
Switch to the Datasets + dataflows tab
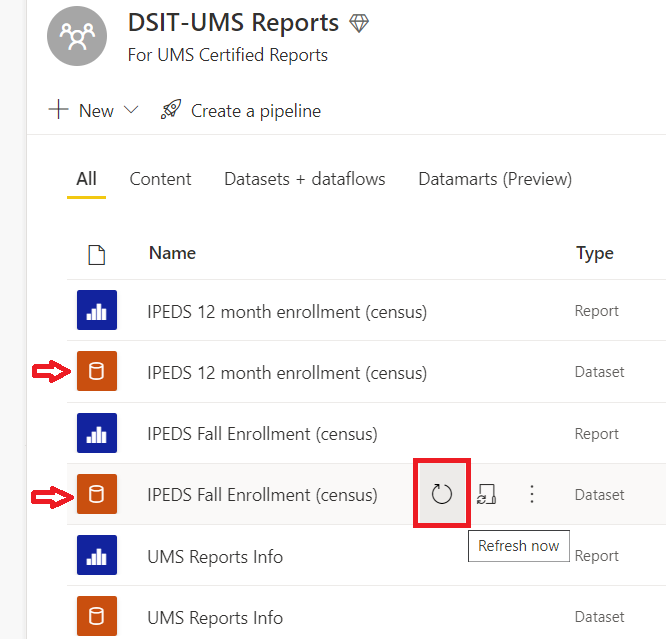coord(305,179)
